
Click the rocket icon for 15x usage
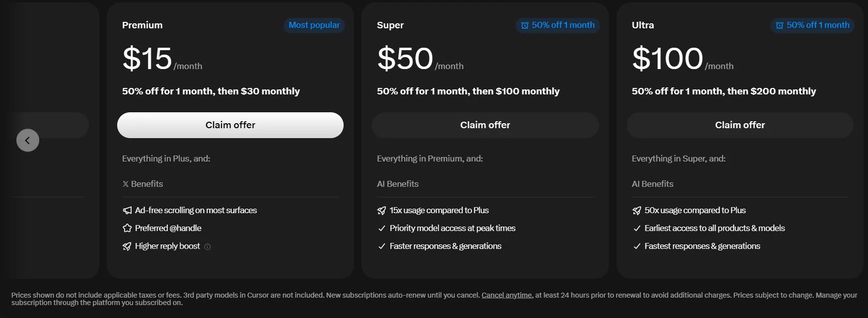click(381, 210)
